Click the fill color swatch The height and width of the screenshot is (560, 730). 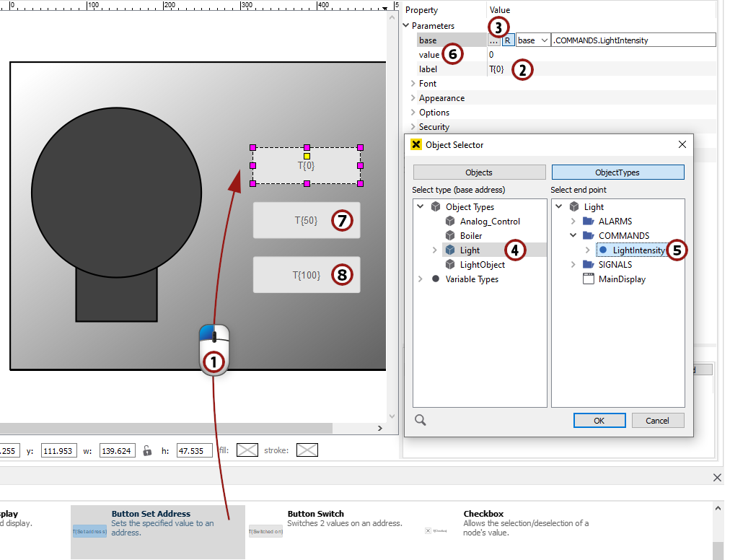[247, 450]
